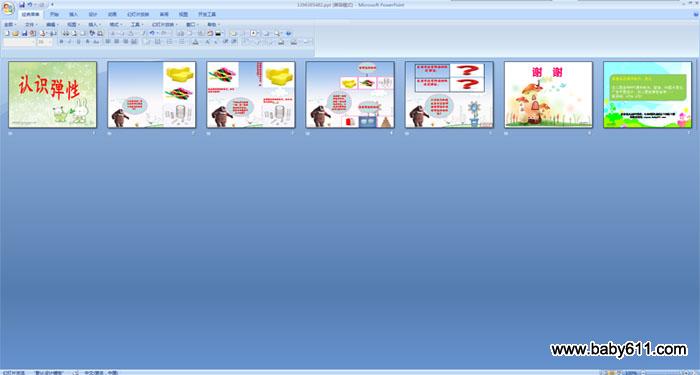Click the blue floppy Save icon in the classic toolbar

[x=25, y=33]
